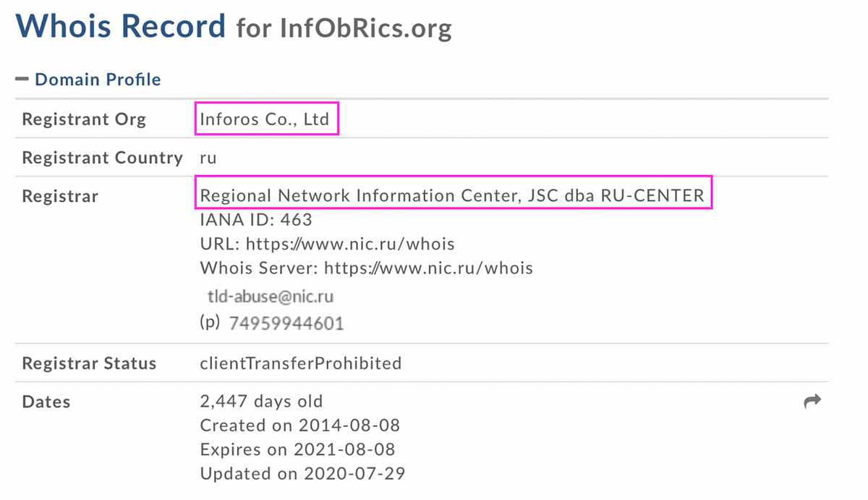Open the registrar URL nic.ru/whois link
Viewport: 868px width, 500px height.
pyautogui.click(x=350, y=244)
